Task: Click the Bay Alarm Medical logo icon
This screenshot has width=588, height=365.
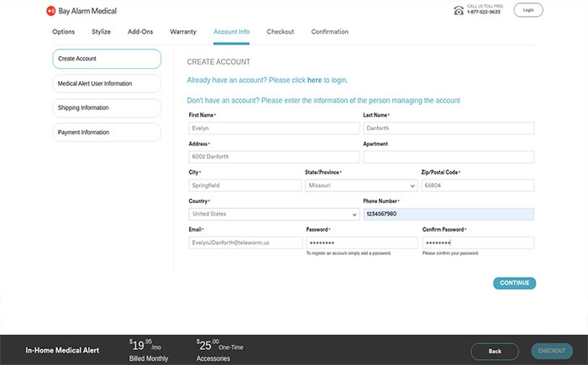Action: point(50,11)
